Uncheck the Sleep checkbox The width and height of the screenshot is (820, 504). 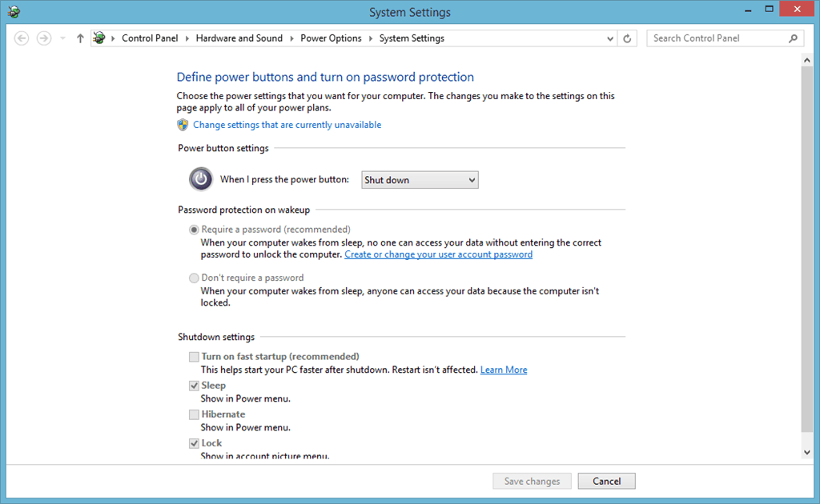coord(194,386)
